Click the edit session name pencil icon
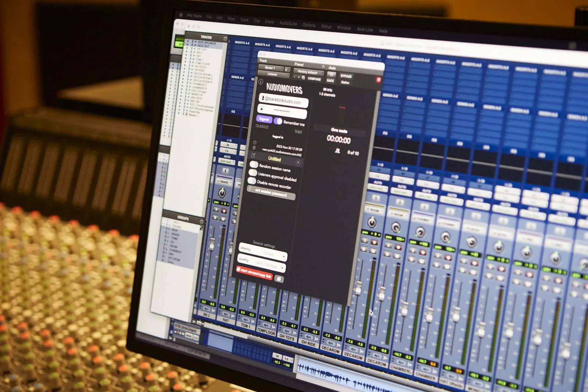This screenshot has width=588, height=392. point(253,155)
